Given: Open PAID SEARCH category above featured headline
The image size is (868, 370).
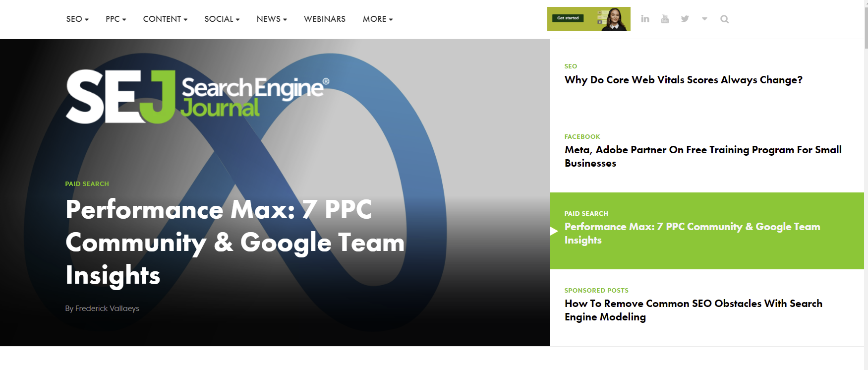Looking at the screenshot, I should [87, 184].
